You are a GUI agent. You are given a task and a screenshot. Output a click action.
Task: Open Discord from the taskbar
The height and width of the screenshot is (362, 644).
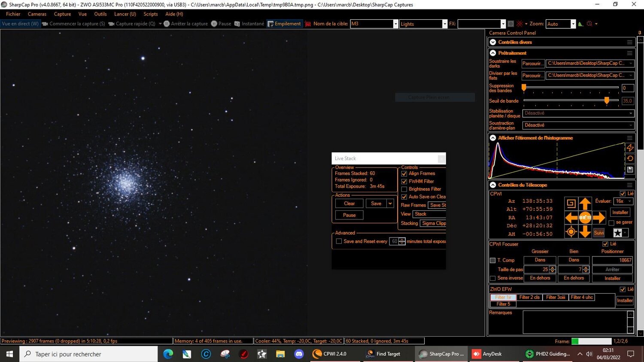(299, 354)
